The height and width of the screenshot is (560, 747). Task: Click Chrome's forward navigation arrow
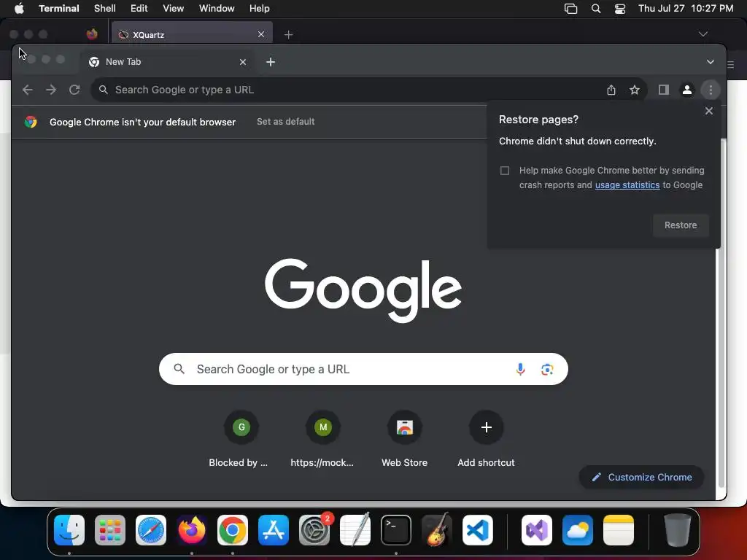(x=51, y=90)
